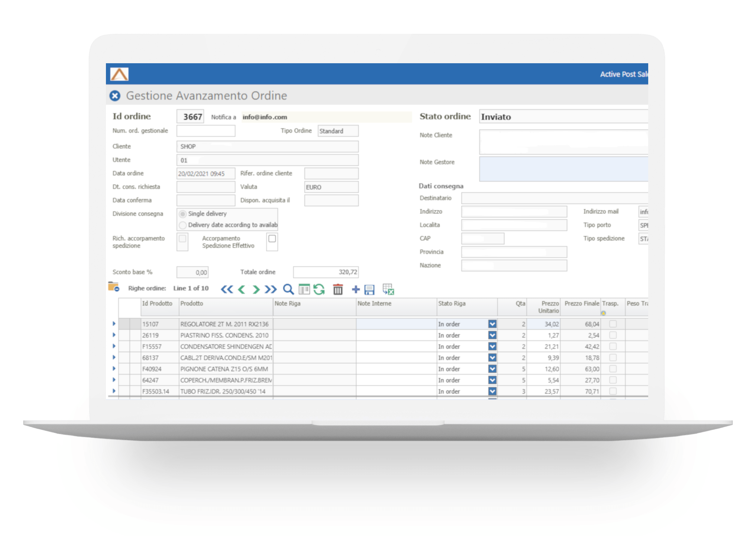Open the grid column layout icon
This screenshot has width=756, height=536.
[304, 289]
